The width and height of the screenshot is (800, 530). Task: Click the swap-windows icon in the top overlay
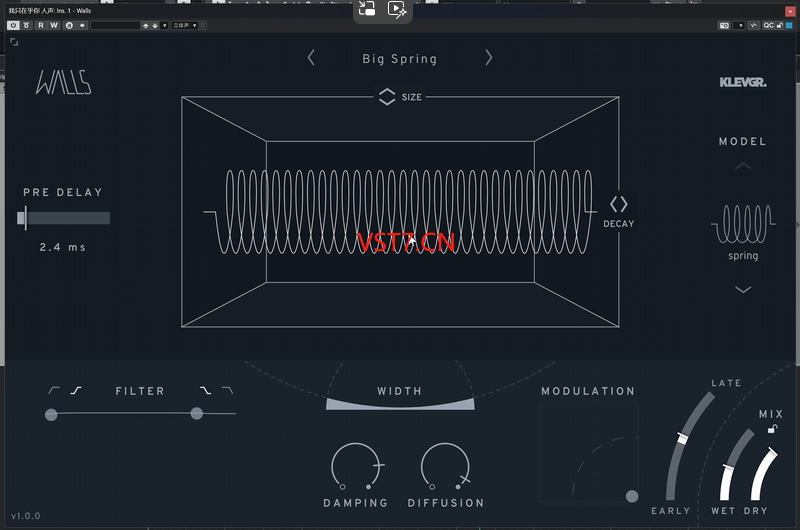[x=367, y=9]
